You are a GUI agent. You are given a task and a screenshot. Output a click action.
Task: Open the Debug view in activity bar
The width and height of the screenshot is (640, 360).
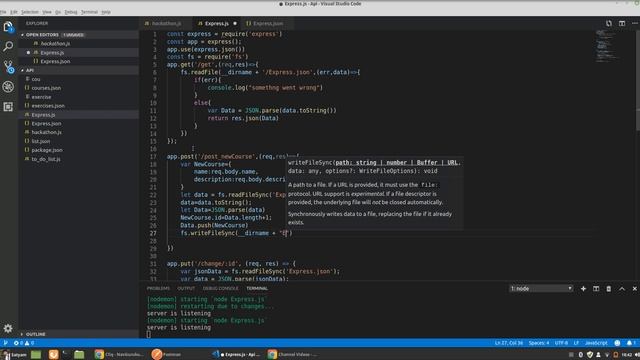(x=8, y=87)
